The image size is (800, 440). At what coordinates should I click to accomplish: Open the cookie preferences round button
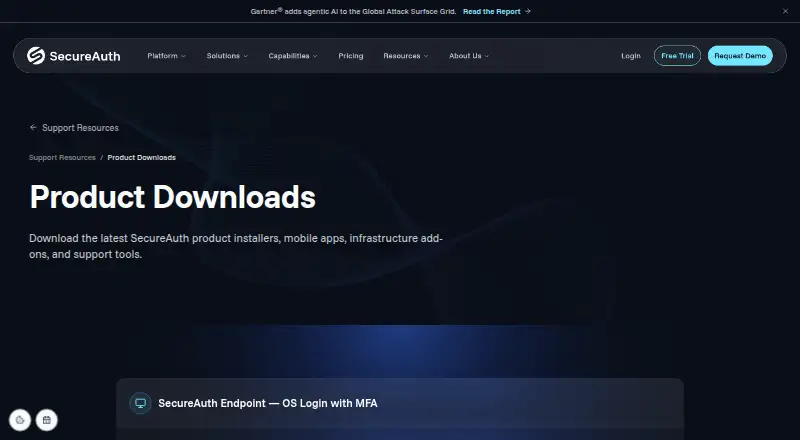click(x=20, y=420)
